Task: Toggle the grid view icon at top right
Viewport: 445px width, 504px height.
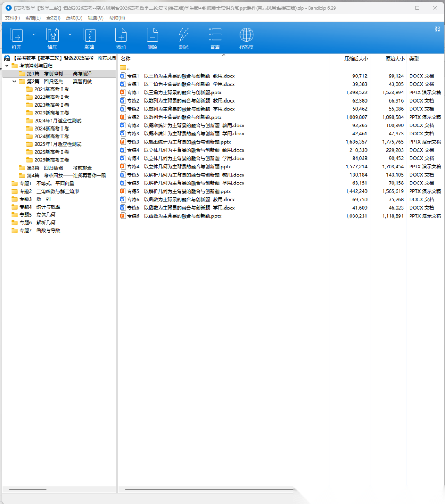Action: [437, 29]
